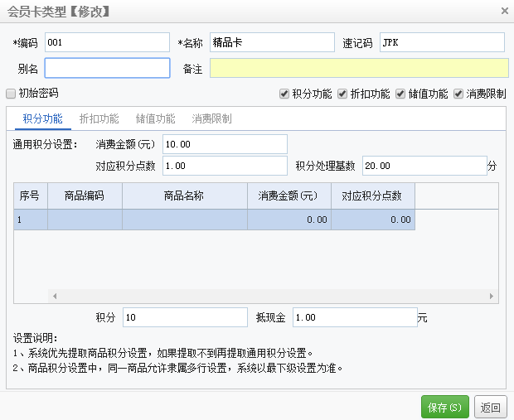This screenshot has height=420, width=514.
Task: Close the 会员卡类型 dialog with the X
Action: point(504,11)
